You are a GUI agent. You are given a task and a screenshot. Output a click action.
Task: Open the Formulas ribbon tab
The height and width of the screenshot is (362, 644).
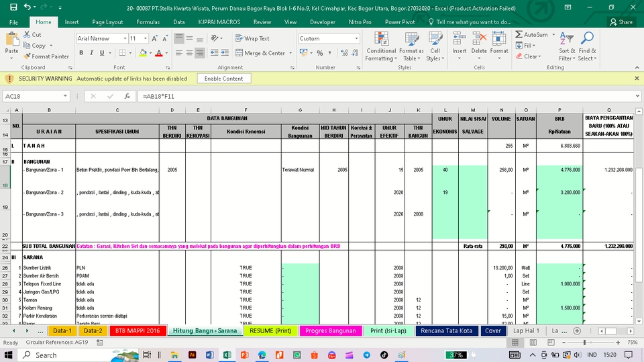click(148, 22)
